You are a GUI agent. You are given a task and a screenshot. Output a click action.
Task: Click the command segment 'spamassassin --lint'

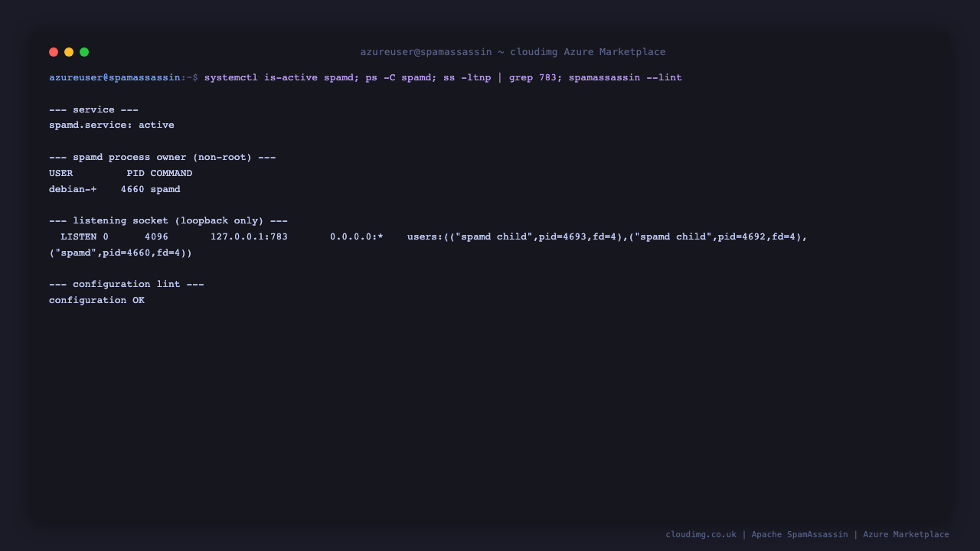point(625,78)
